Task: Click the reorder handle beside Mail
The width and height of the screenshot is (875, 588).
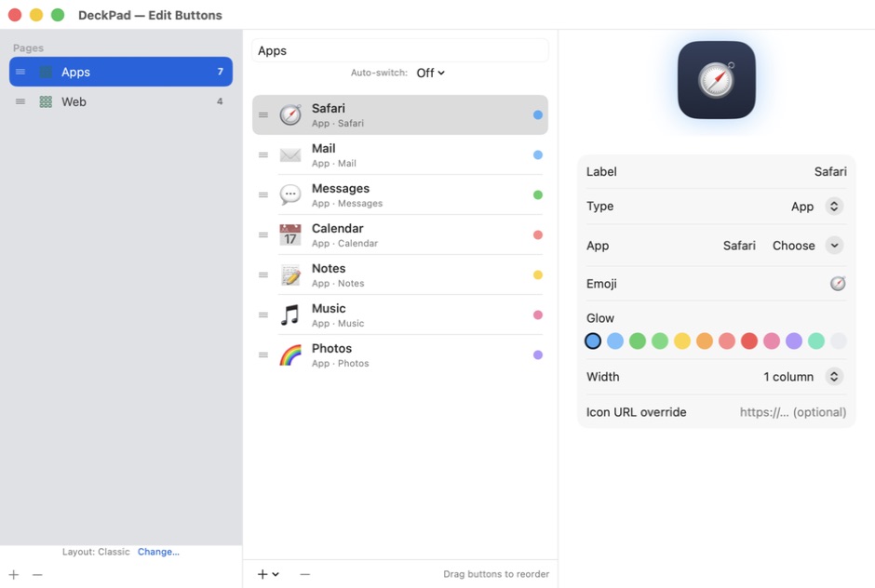Action: [263, 155]
